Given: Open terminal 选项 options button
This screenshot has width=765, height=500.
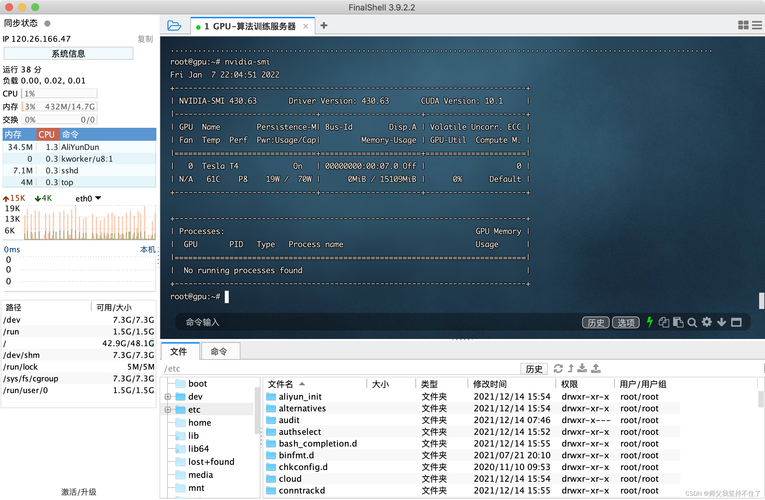Looking at the screenshot, I should (x=625, y=322).
